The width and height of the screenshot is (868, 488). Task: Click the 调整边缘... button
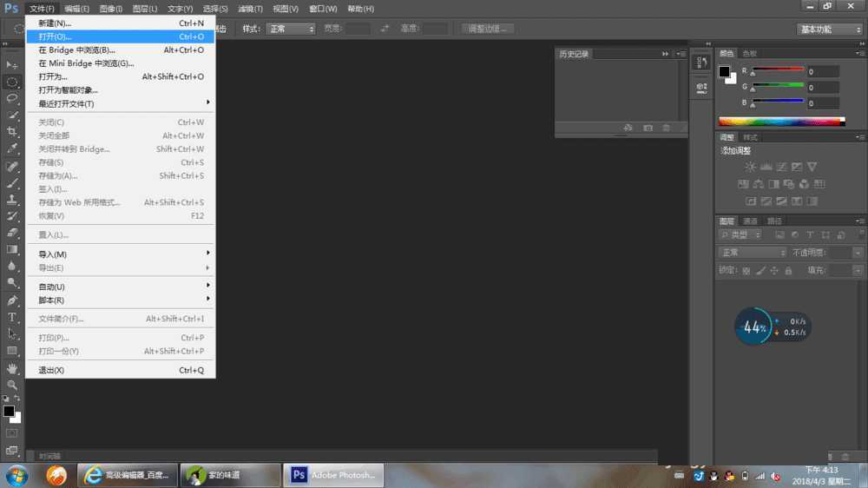[487, 29]
